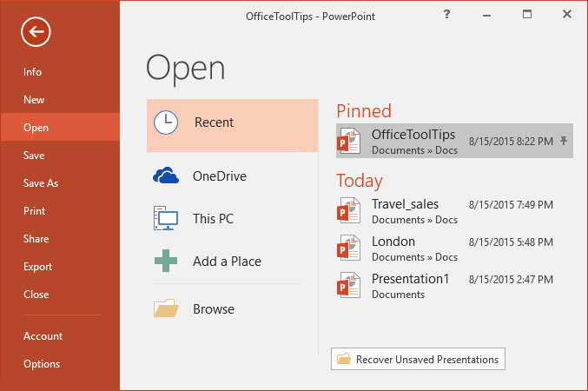Click the 8/15/2015 2:47 PM timestamp

[x=511, y=279]
